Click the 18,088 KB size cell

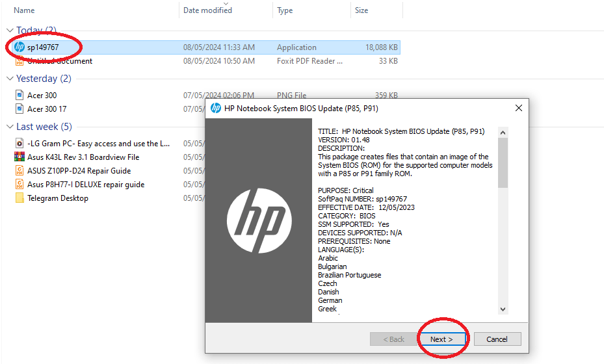382,47
